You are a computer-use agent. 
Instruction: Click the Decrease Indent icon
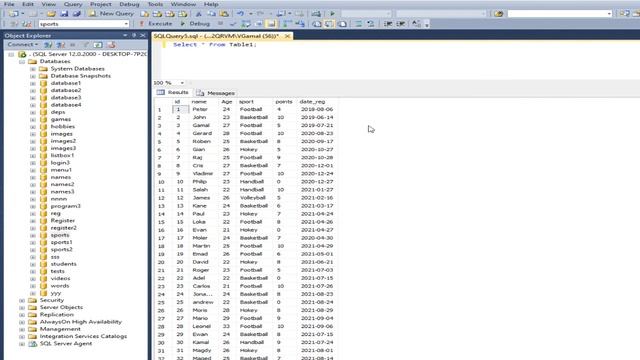pyautogui.click(x=388, y=24)
